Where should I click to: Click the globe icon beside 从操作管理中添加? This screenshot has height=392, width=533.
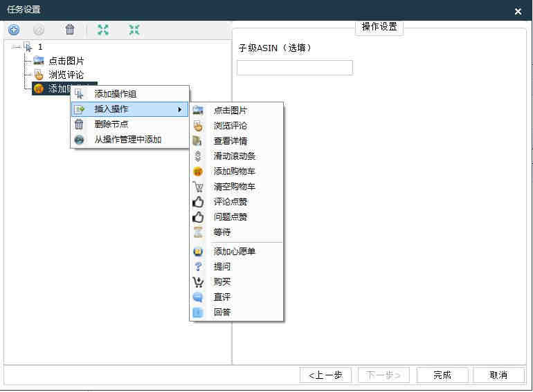[79, 140]
